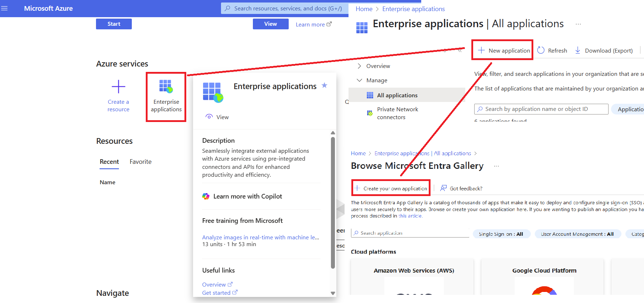
Task: Click Home breadcrumb in Enterprise applications pane
Action: coord(364,9)
